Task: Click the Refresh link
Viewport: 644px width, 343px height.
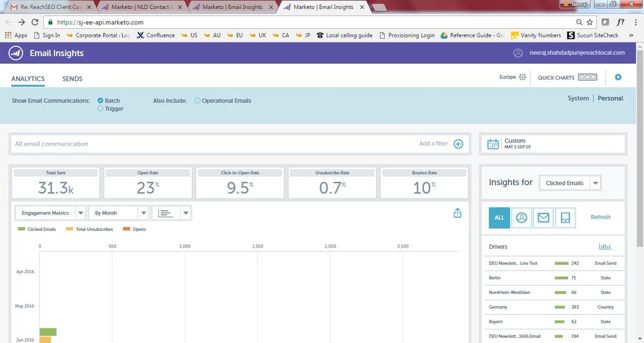Action: [x=600, y=217]
